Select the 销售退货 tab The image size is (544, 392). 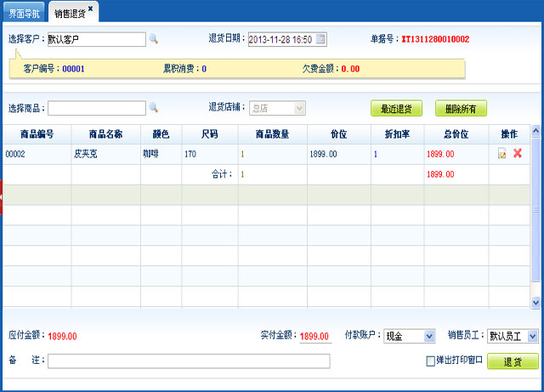(x=70, y=14)
